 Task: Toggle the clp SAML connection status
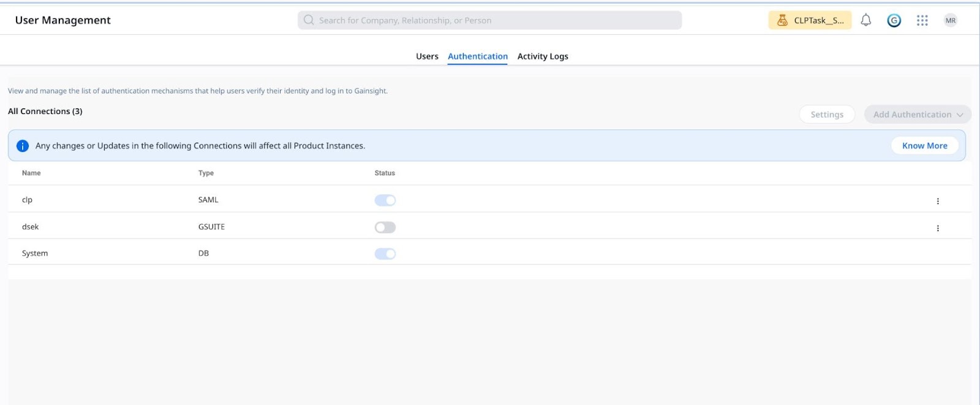coord(385,200)
